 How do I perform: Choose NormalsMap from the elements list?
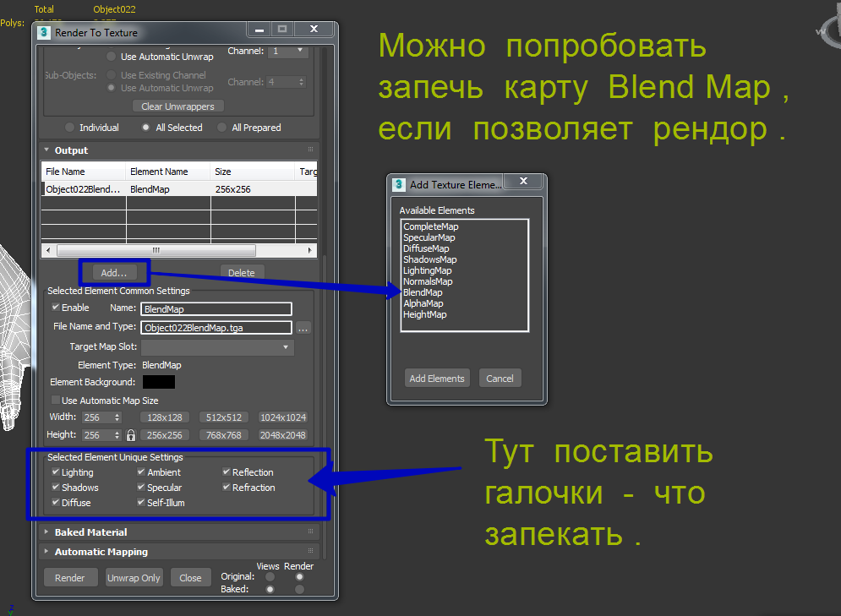428,281
